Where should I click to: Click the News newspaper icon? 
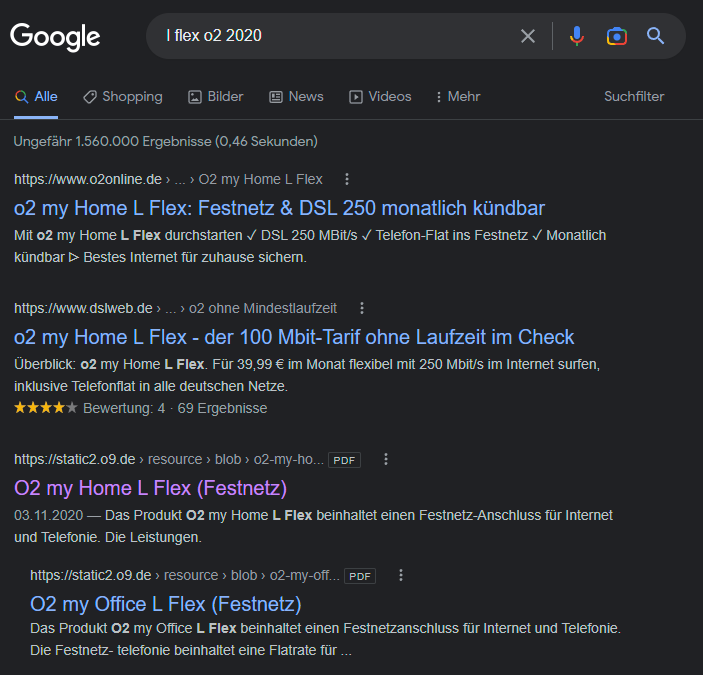[276, 97]
